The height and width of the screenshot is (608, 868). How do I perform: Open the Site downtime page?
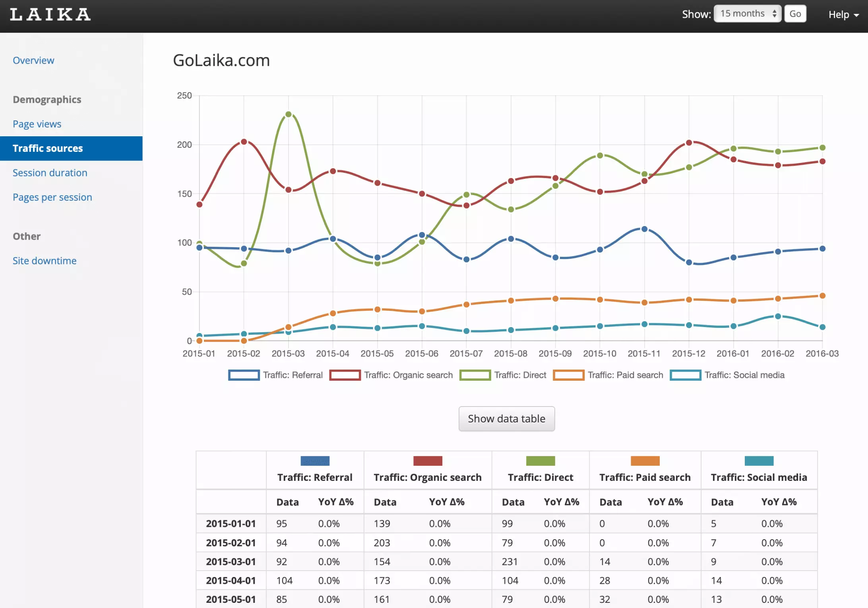click(x=45, y=261)
